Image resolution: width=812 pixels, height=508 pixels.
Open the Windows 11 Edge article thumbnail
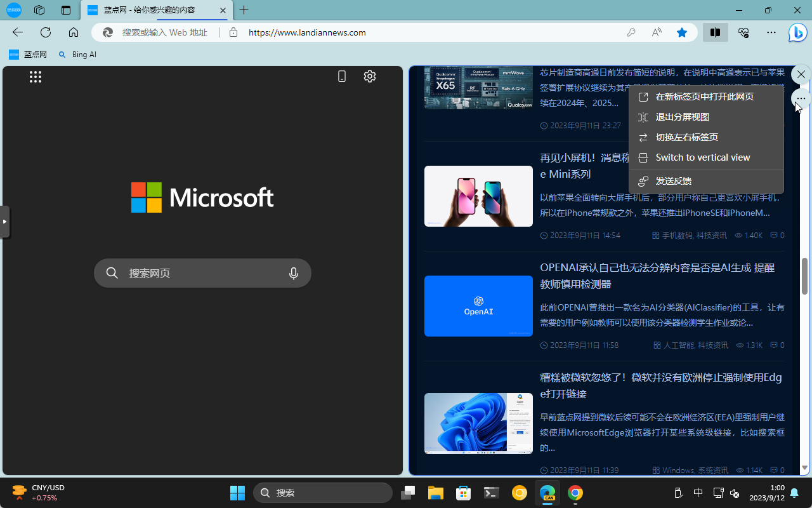[478, 424]
